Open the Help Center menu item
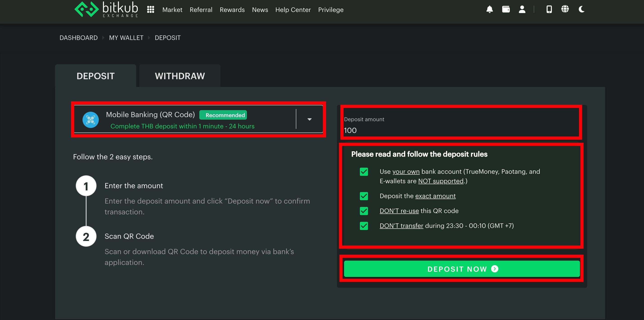This screenshot has height=320, width=644. tap(293, 10)
